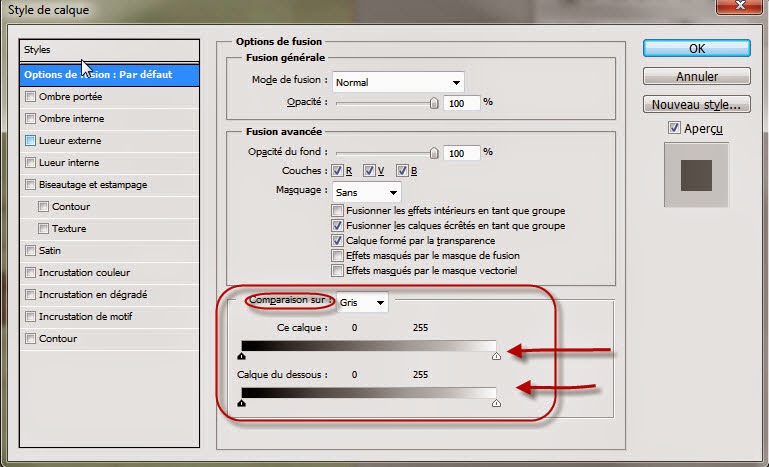This screenshot has width=769, height=467.
Task: Click the Opacité value field
Action: click(461, 103)
